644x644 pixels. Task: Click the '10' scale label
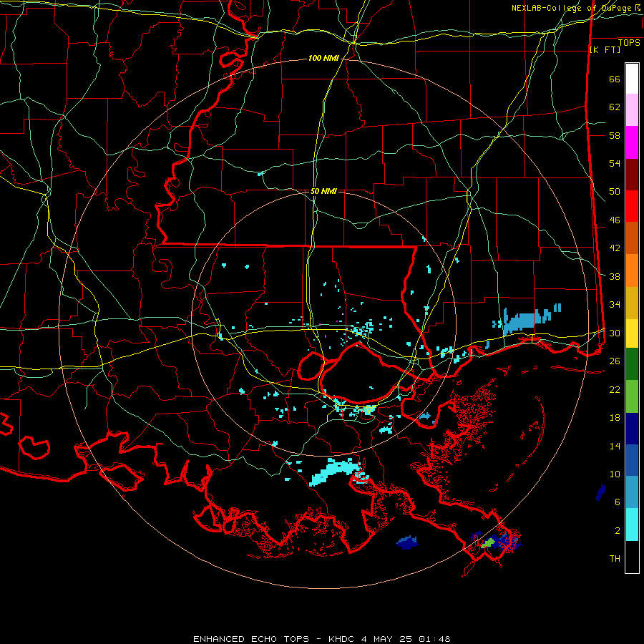[615, 474]
